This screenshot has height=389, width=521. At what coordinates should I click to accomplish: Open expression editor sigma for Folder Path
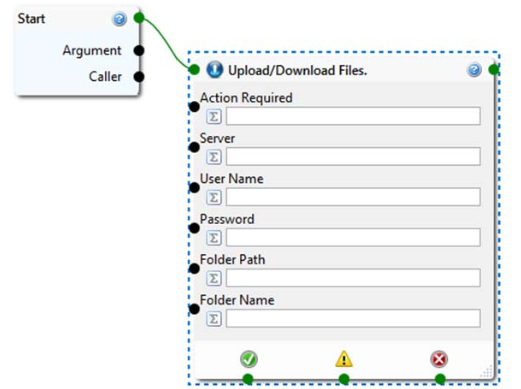click(214, 278)
